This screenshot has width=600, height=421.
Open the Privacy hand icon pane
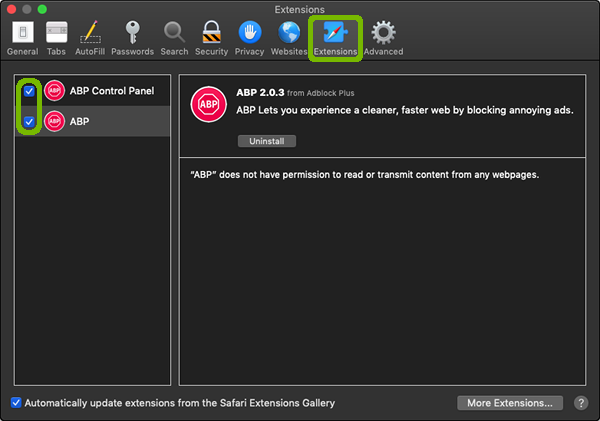point(249,38)
